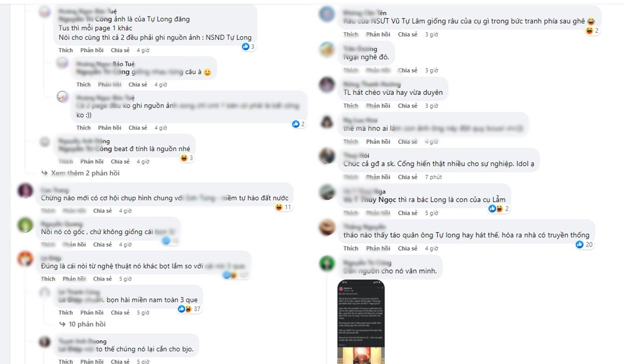Like the "giống nhau từng câu à" reply
Image resolution: width=624 pixels, height=364 pixels.
tap(84, 84)
